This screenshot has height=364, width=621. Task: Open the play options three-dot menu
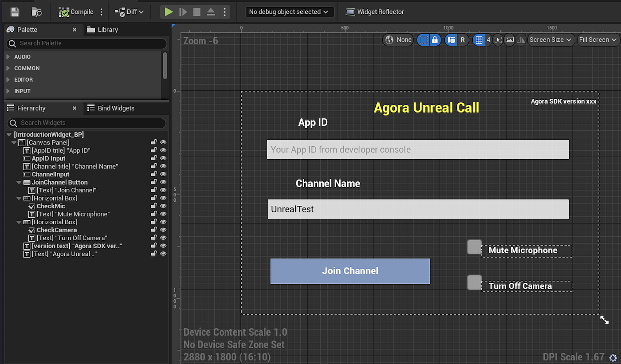point(225,12)
